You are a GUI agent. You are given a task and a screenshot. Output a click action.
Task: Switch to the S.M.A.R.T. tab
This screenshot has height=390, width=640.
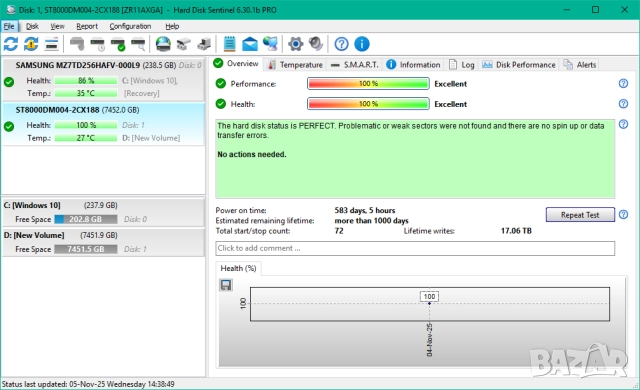355,64
